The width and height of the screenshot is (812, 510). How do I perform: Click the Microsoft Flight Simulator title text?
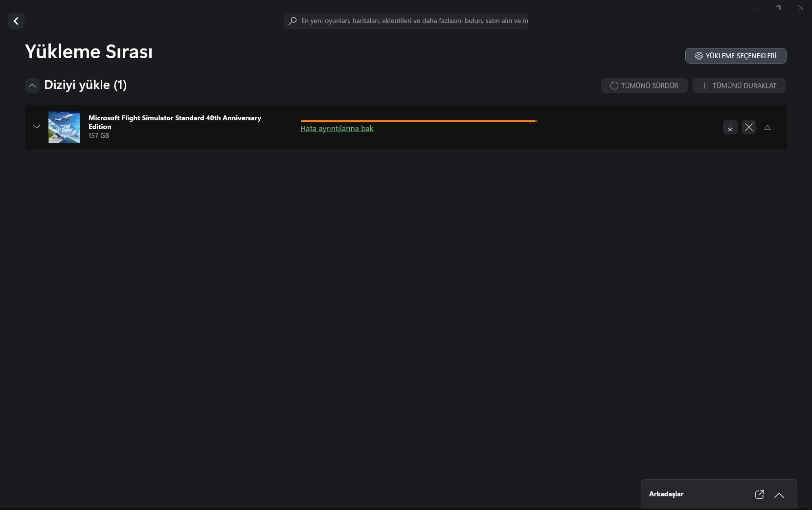[175, 122]
